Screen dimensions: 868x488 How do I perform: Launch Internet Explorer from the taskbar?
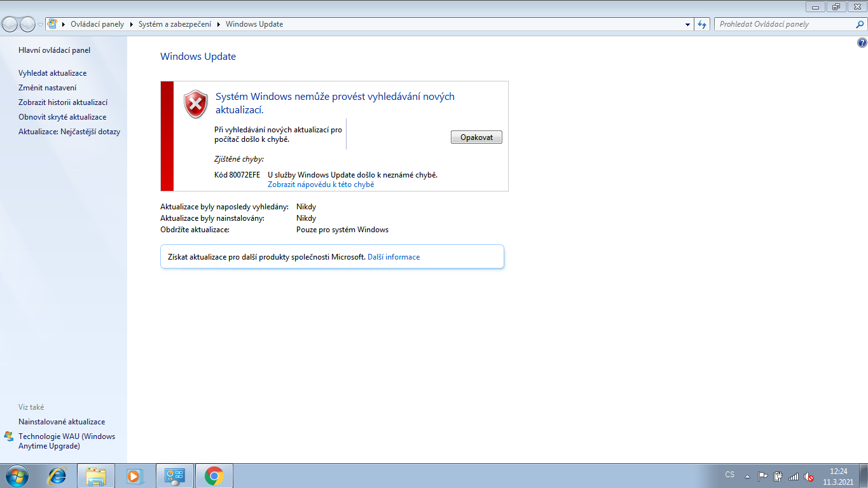[58, 476]
